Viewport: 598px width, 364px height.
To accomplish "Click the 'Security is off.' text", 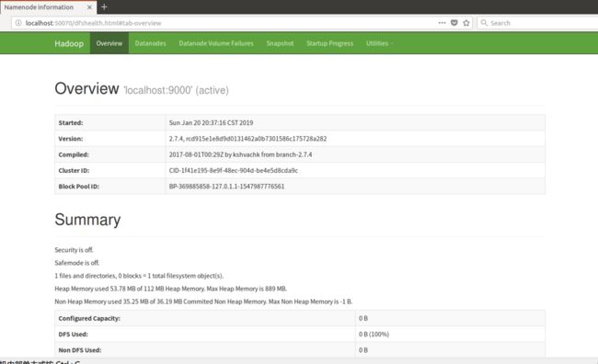I will pos(74,250).
